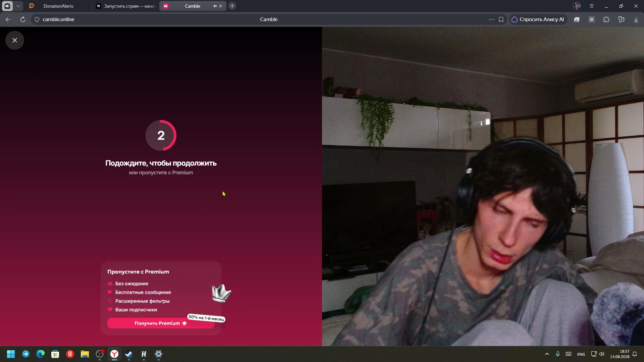This screenshot has height=362, width=644.
Task: Open network settings from the tray
Action: tap(594, 354)
